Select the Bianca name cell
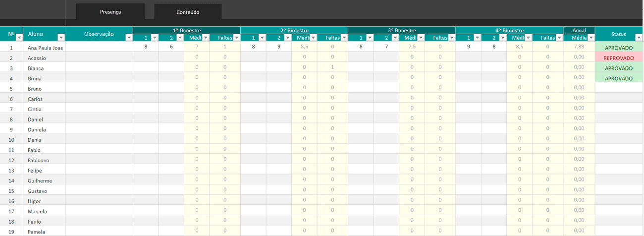 point(44,68)
